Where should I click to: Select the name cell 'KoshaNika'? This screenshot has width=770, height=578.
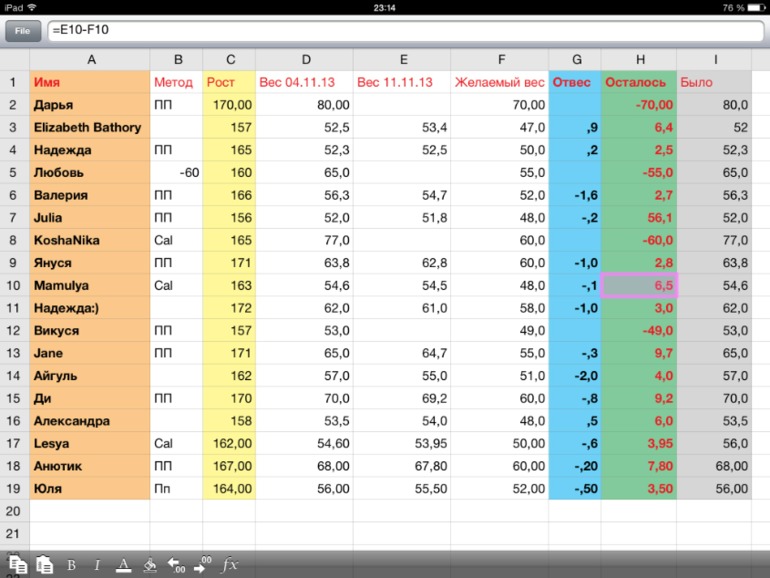(x=90, y=240)
